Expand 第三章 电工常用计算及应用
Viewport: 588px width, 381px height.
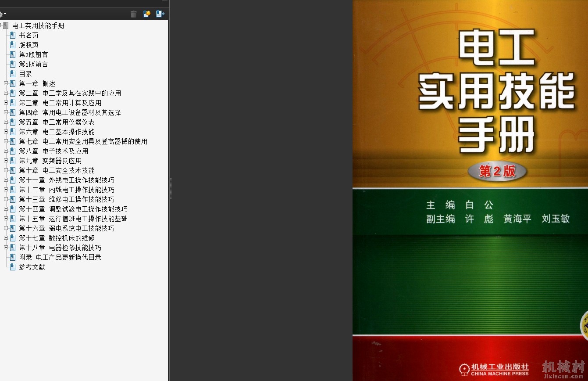[x=6, y=103]
